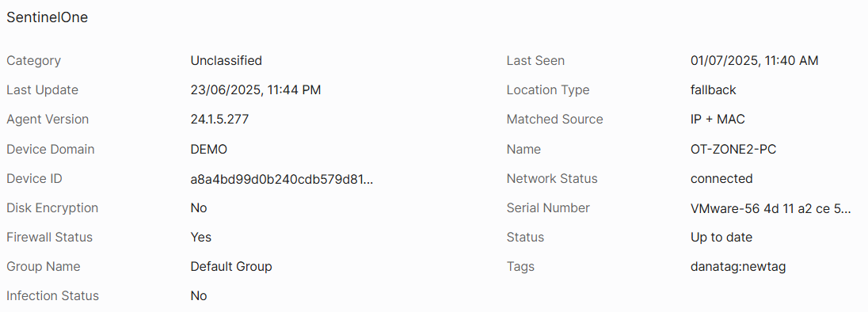The height and width of the screenshot is (312, 868).
Task: Click the Up to date status value
Action: click(x=721, y=238)
